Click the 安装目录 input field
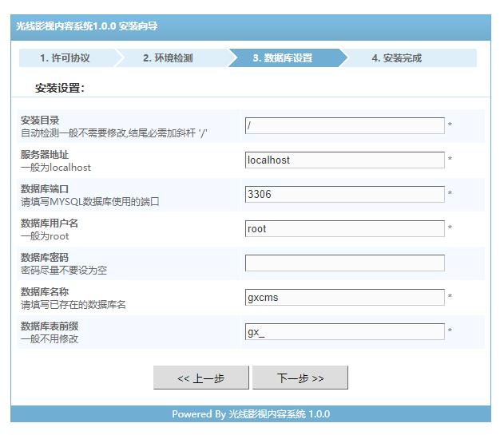This screenshot has width=504, height=435. [x=344, y=125]
